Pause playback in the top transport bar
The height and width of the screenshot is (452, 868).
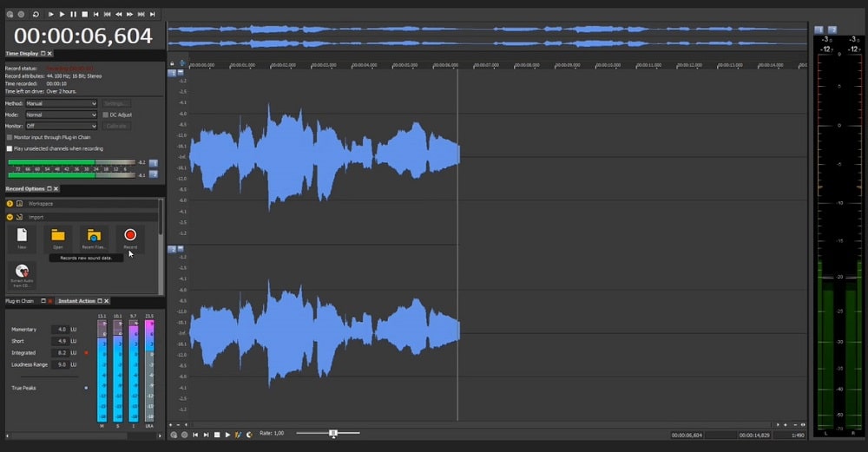(74, 15)
